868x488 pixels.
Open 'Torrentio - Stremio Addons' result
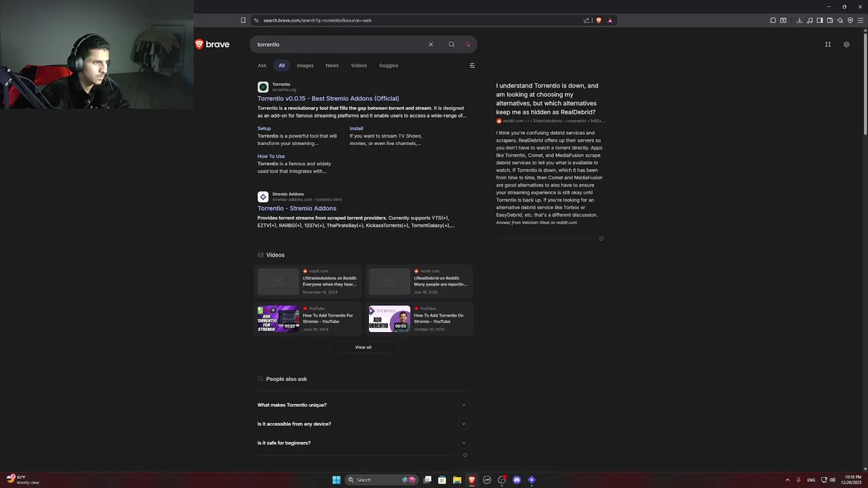pos(296,208)
